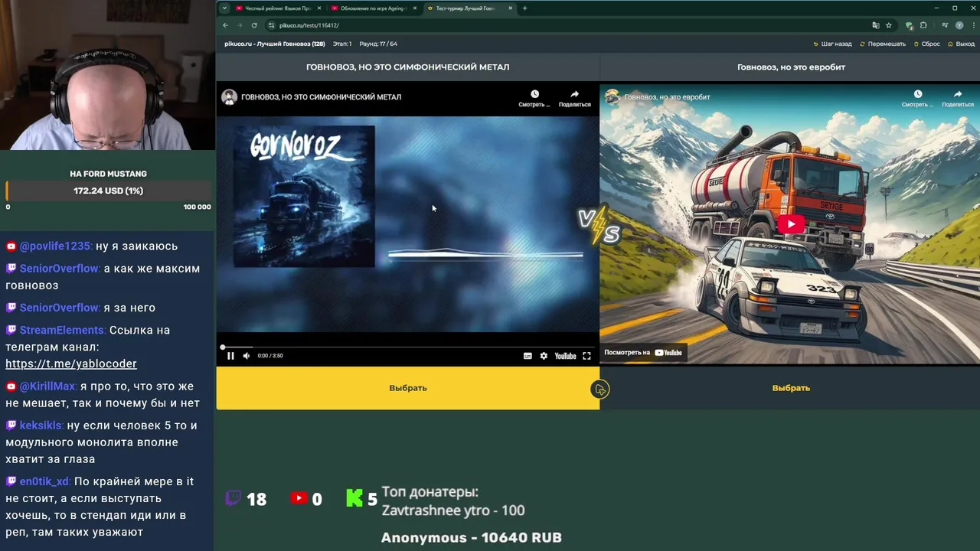Click 'Посмотреть на YouTube' on right video

(x=643, y=353)
